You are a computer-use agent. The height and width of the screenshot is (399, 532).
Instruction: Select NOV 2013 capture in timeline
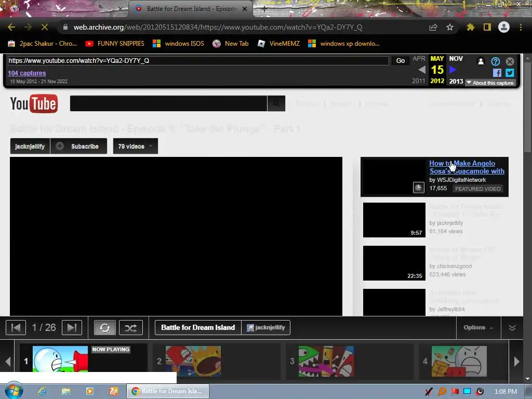pyautogui.click(x=456, y=70)
